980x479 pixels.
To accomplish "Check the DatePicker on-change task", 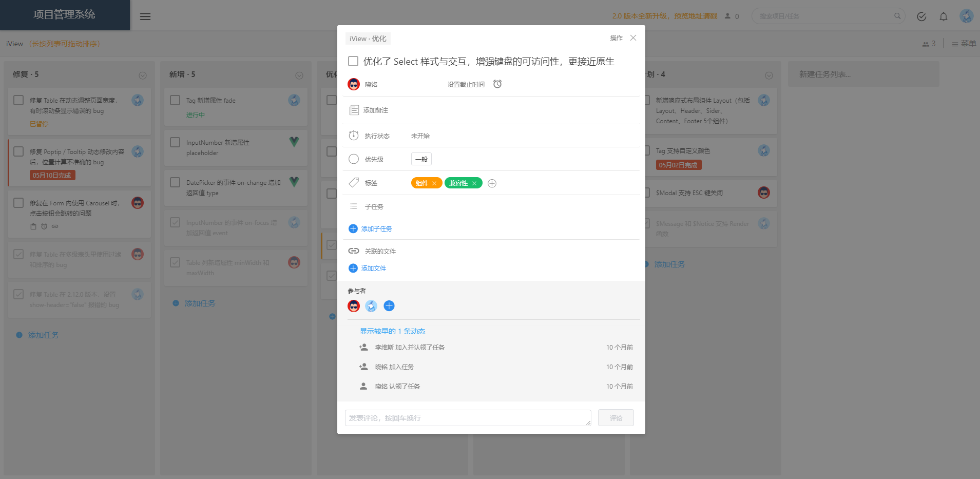I will [x=175, y=182].
